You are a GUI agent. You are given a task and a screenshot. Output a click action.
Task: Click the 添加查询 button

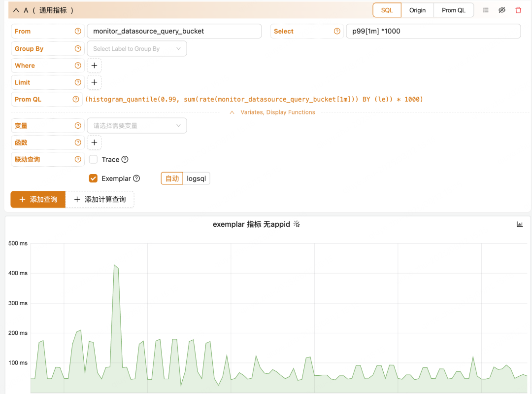pyautogui.click(x=38, y=199)
